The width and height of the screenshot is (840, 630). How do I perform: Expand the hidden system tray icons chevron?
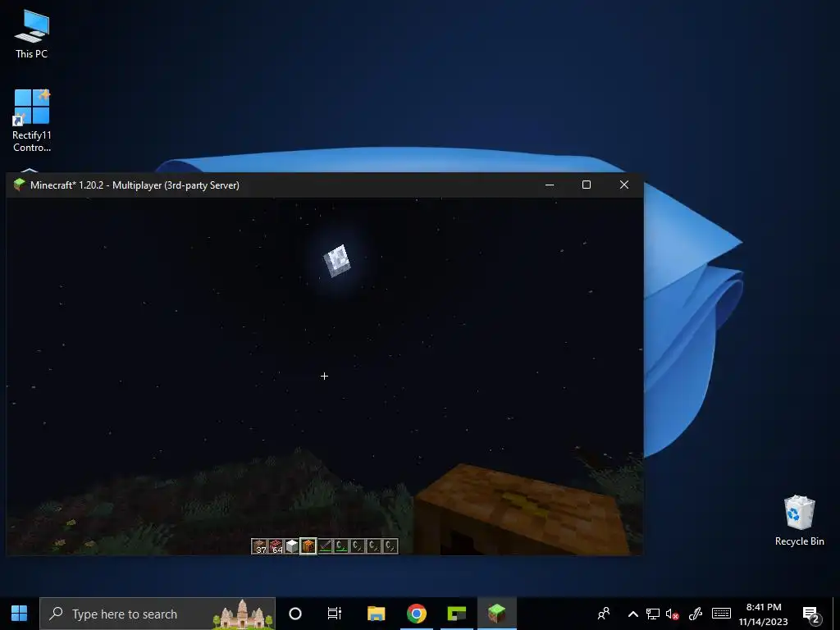632,614
